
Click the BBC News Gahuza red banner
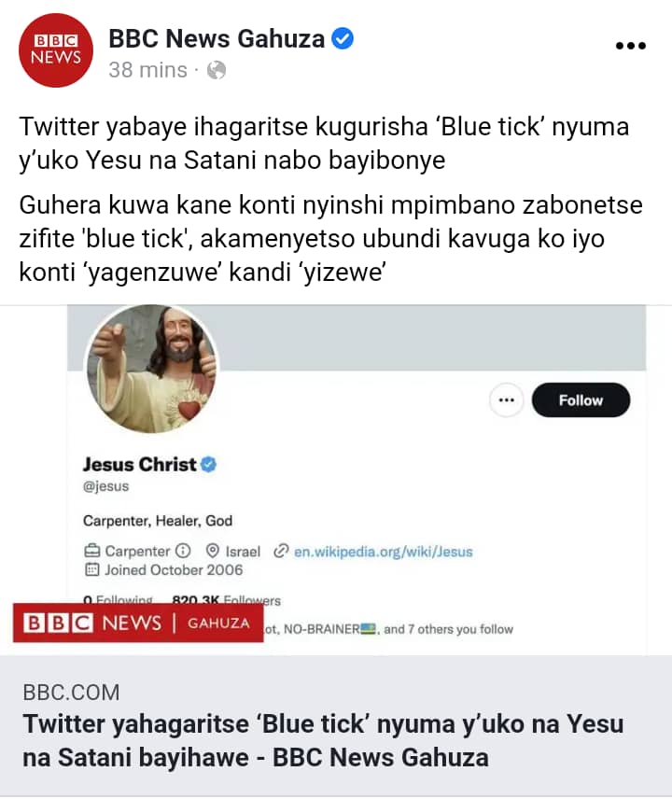coord(138,623)
